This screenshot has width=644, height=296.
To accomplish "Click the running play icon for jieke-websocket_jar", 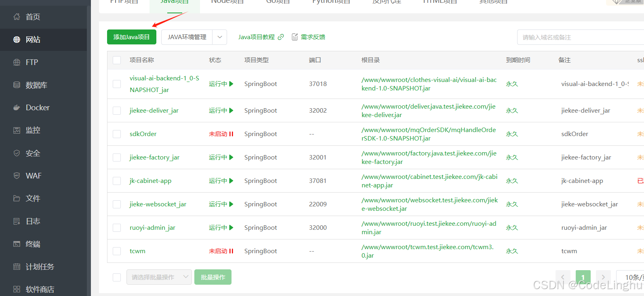I will [232, 204].
